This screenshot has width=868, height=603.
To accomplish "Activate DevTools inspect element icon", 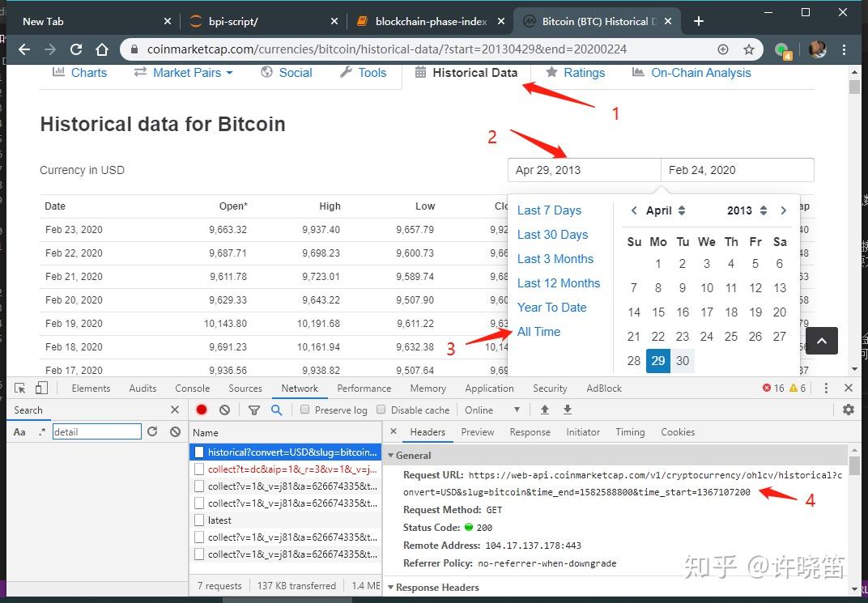I will click(x=20, y=389).
